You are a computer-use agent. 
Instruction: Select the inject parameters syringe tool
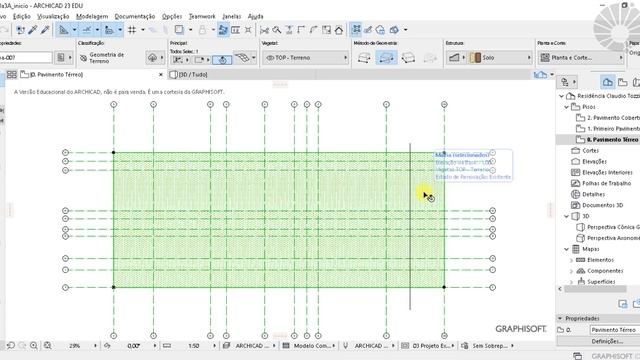tap(45, 30)
